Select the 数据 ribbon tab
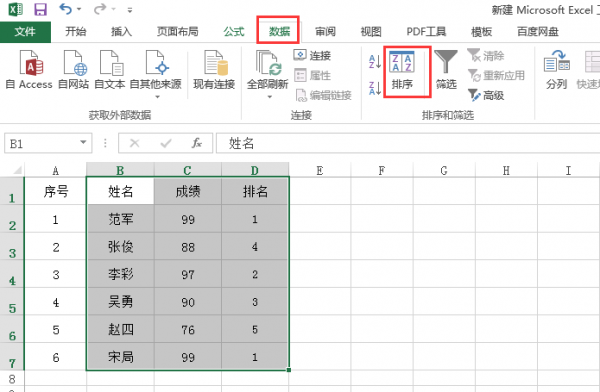The image size is (600, 392). point(278,31)
